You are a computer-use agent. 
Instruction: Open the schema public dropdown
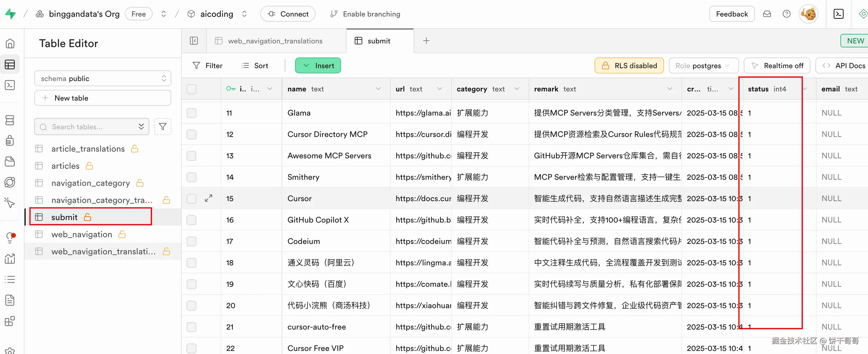[x=102, y=79]
